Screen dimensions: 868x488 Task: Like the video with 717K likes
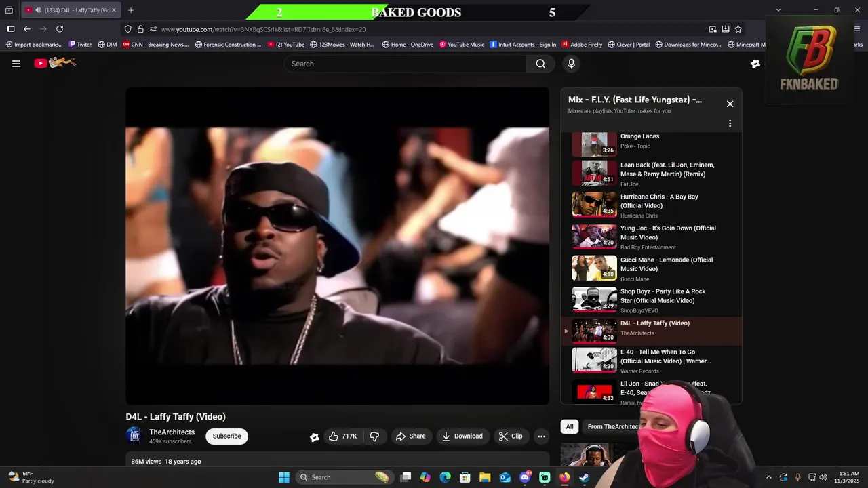point(343,436)
